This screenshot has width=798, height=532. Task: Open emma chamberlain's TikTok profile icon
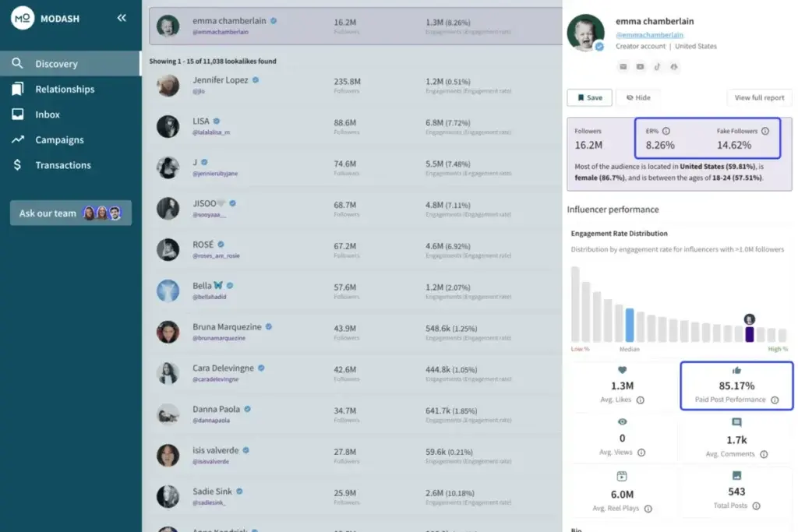pos(657,67)
